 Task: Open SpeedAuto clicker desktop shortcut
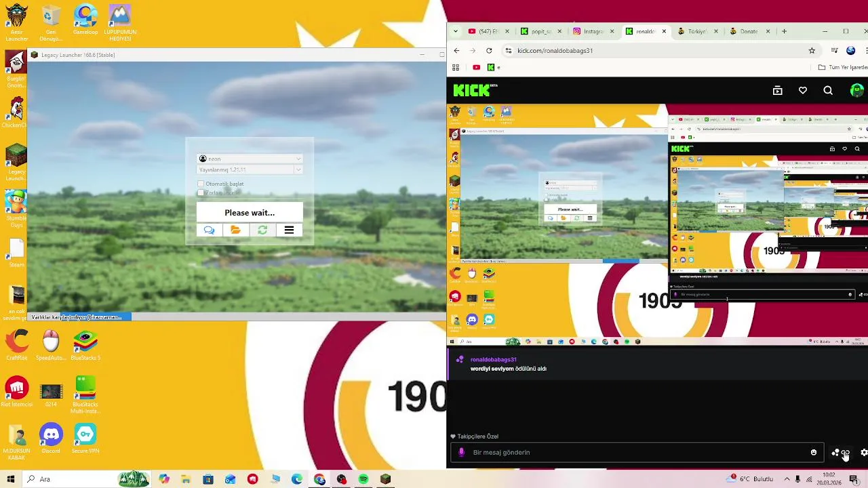[51, 345]
